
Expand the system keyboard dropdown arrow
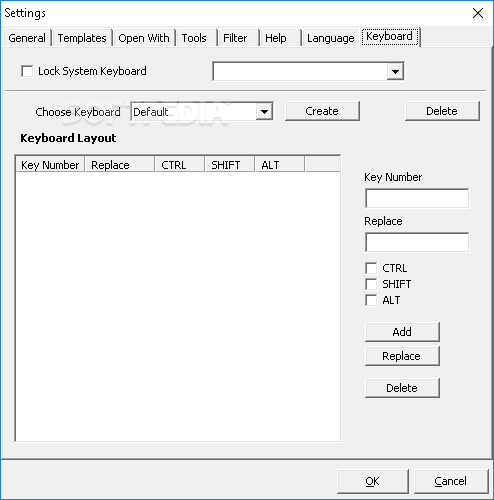click(395, 71)
